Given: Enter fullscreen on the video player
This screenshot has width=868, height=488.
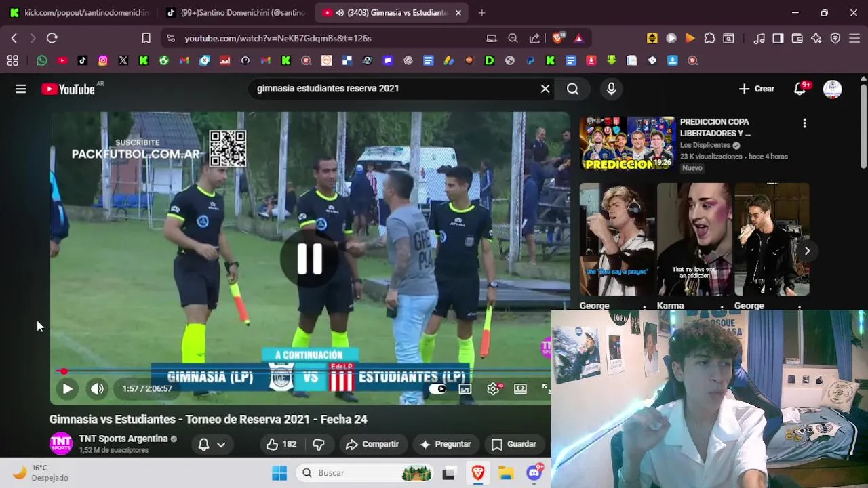Looking at the screenshot, I should coord(546,388).
